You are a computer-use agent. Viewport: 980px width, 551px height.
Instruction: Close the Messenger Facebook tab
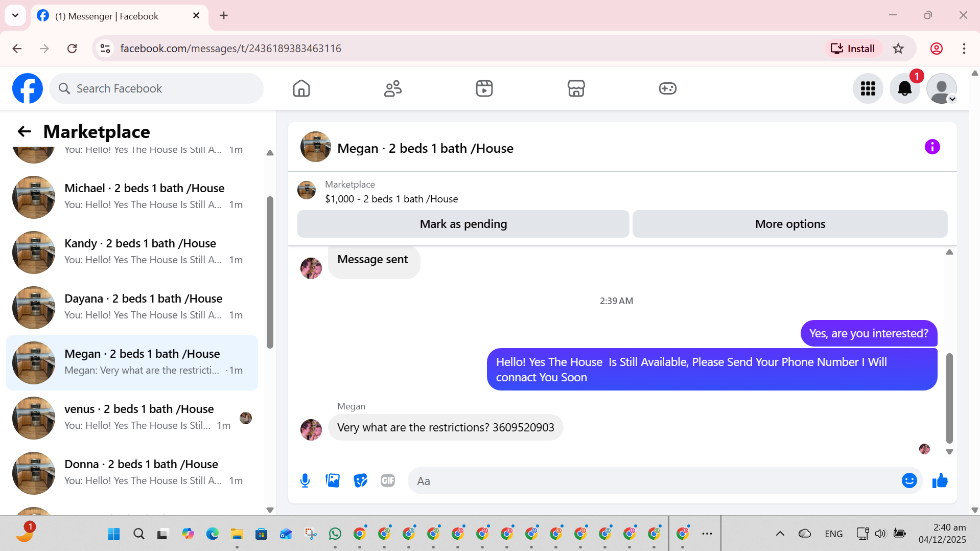tap(196, 16)
